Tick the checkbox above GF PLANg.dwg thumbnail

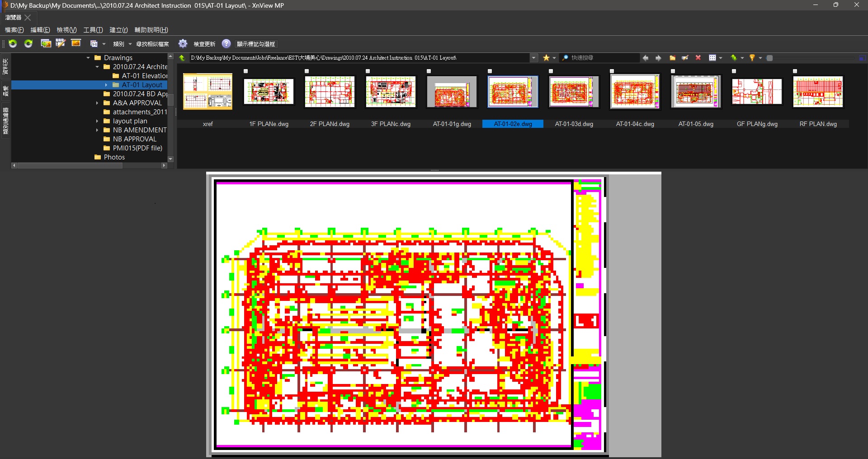pos(734,71)
